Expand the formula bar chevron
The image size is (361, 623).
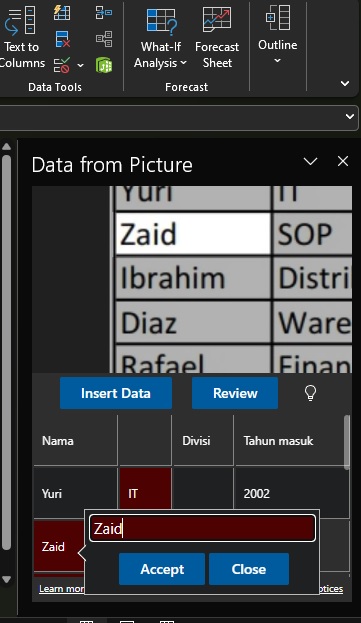click(349, 117)
